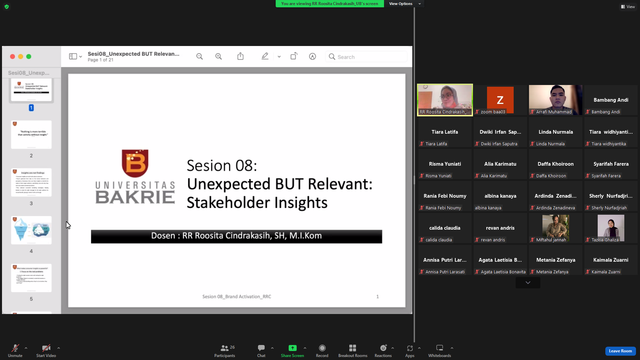Click the Dosen RR Roosita Cindrakasih banner

tap(236, 236)
